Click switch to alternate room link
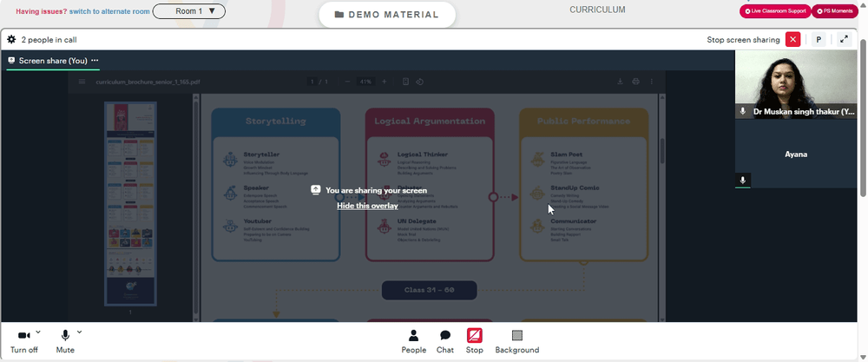This screenshot has width=868, height=362. pos(108,11)
